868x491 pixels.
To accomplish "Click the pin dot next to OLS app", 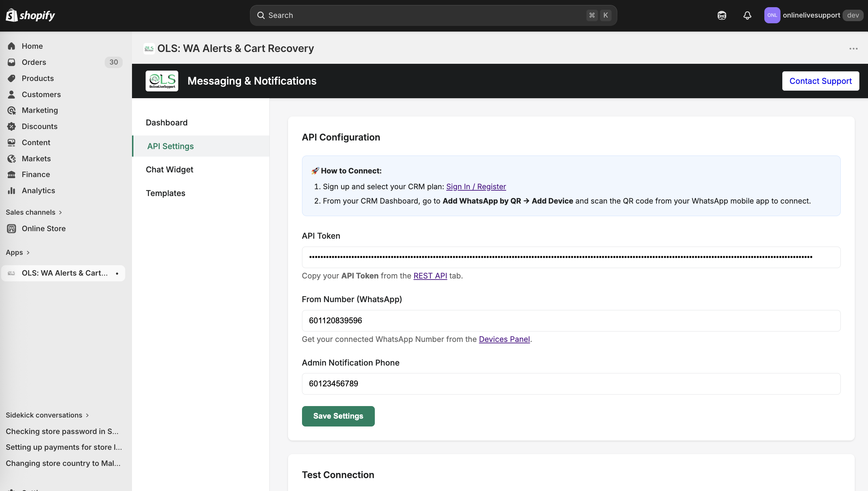I will pyautogui.click(x=117, y=273).
